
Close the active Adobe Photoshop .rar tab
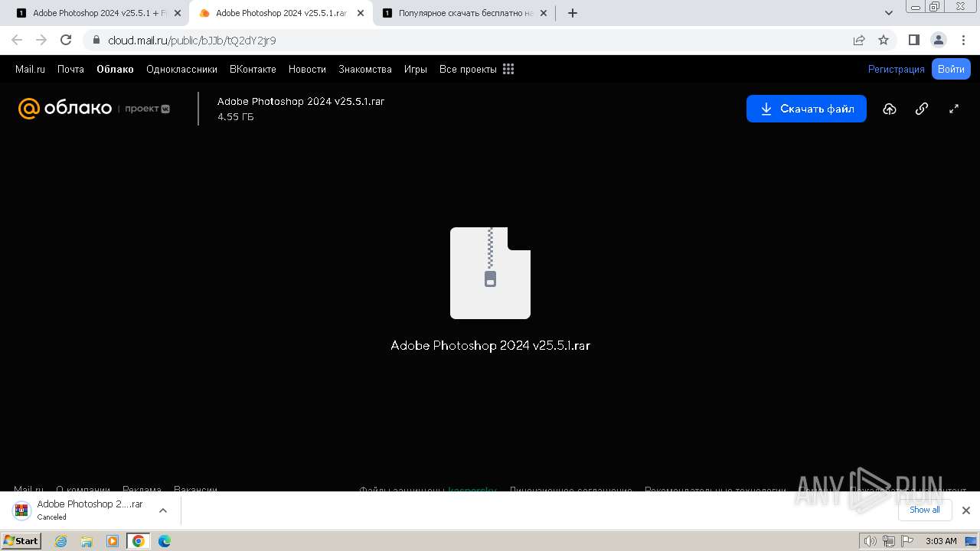pos(361,13)
